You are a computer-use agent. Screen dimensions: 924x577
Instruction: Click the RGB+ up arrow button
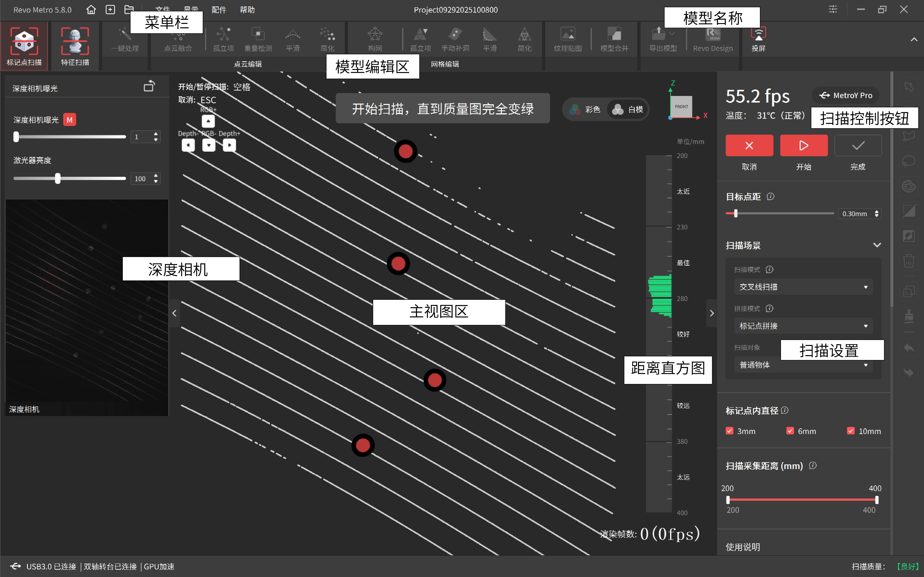(x=208, y=121)
